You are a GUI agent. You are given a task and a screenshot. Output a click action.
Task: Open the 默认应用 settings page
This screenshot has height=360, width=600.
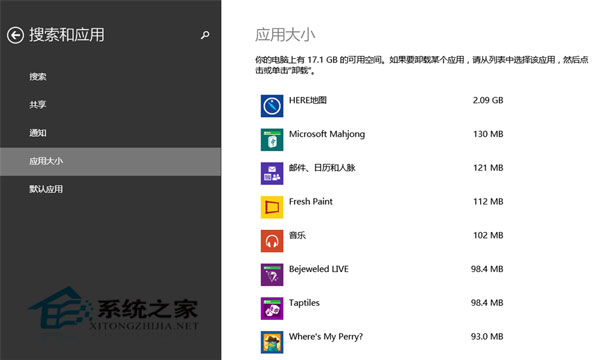(x=110, y=189)
